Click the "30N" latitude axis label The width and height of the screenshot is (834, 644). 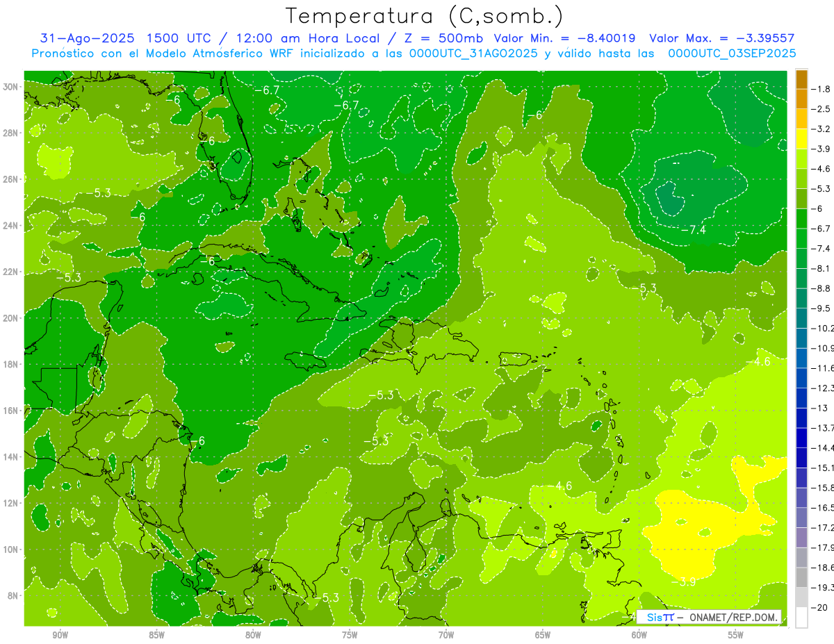tap(12, 87)
